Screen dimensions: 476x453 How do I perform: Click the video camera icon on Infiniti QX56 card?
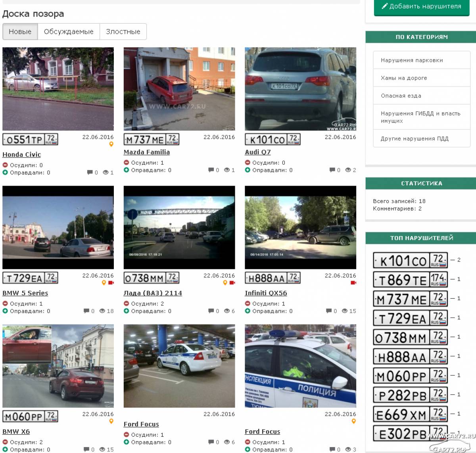353,283
